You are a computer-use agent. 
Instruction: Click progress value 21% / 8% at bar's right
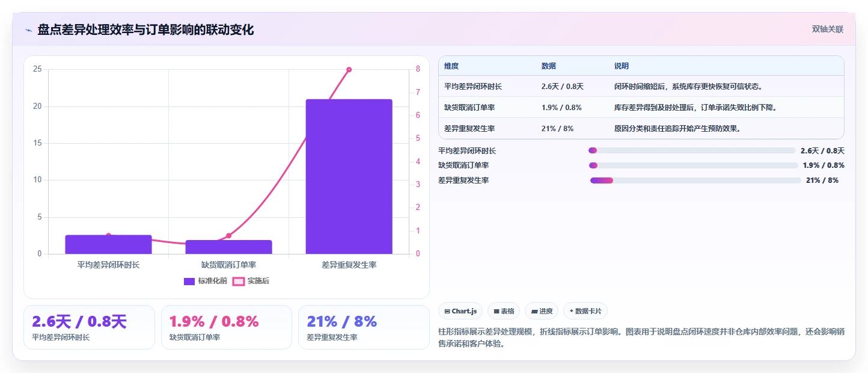click(x=822, y=180)
